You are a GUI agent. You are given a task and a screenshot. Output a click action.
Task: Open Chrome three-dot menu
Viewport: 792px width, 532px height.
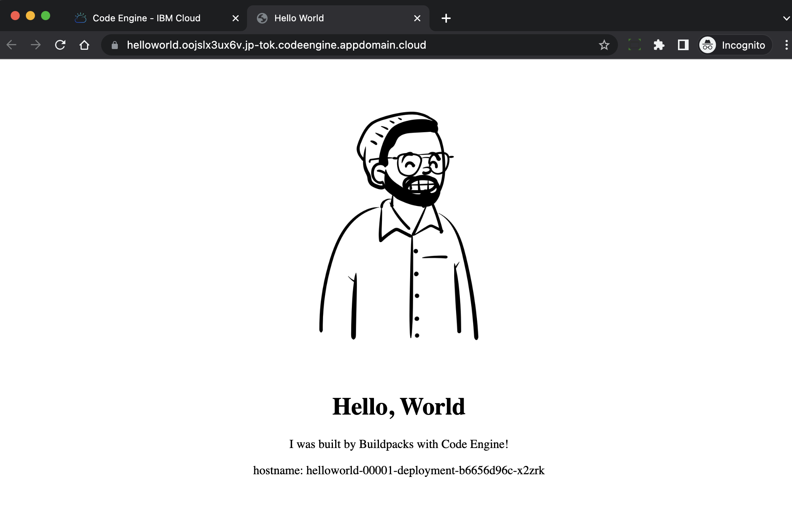[x=786, y=45]
